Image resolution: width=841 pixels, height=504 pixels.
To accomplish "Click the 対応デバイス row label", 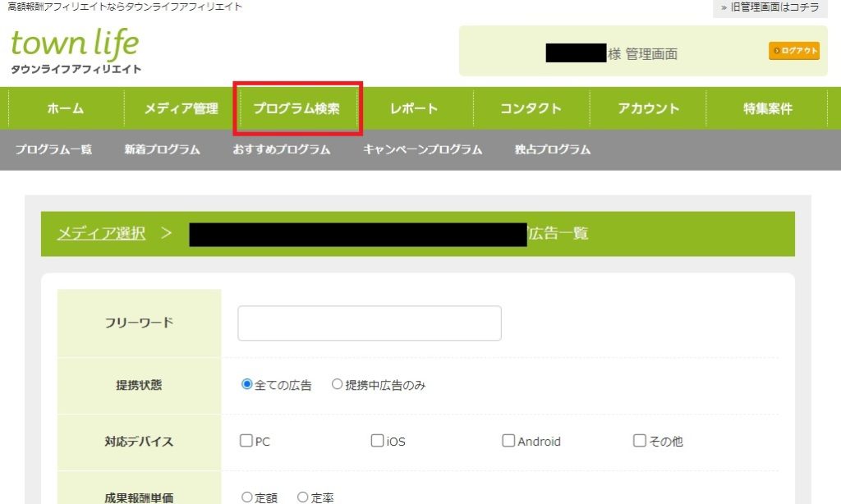I will click(139, 442).
